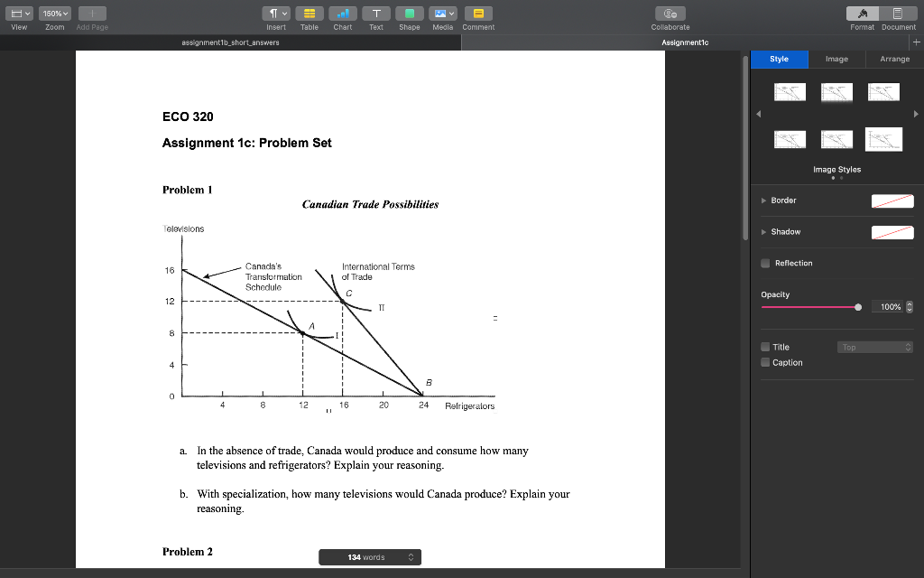Expand the Shadow section
The height and width of the screenshot is (578, 924).
(762, 232)
